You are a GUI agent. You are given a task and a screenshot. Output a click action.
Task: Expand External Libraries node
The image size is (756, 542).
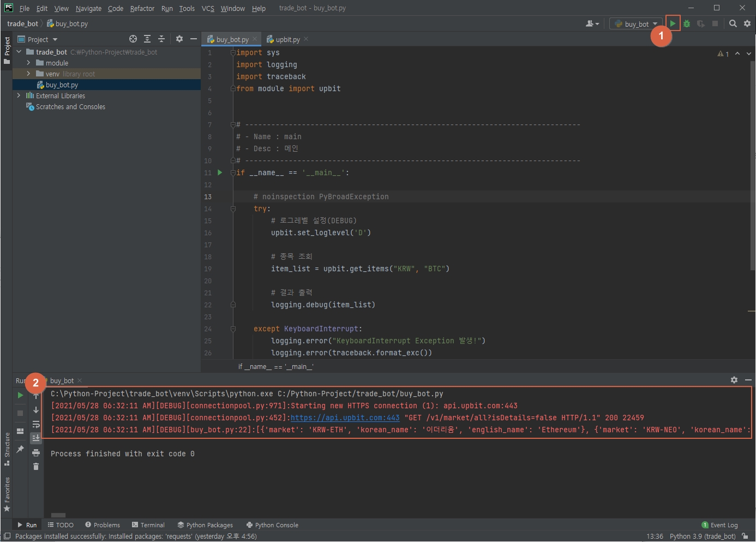(x=19, y=96)
